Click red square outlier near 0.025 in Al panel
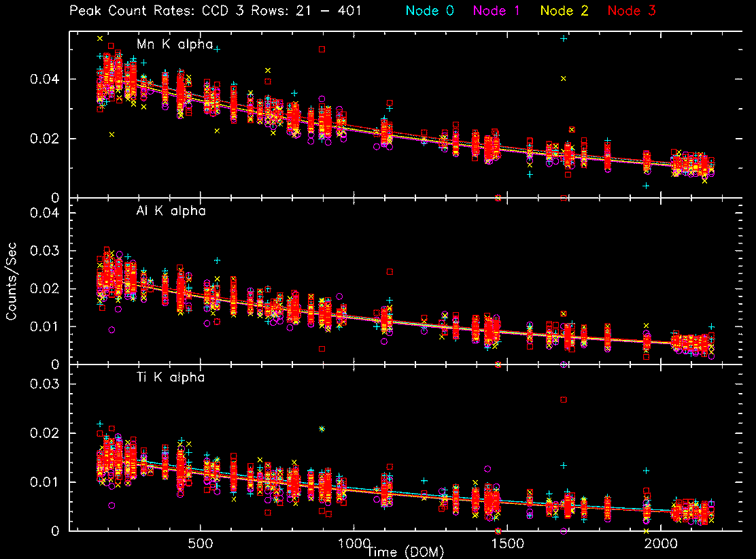 point(390,271)
